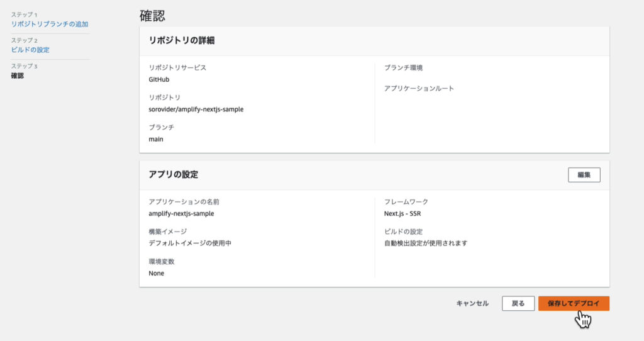The image size is (644, 341).
Task: Click the アプリケーションルート label
Action: [419, 88]
